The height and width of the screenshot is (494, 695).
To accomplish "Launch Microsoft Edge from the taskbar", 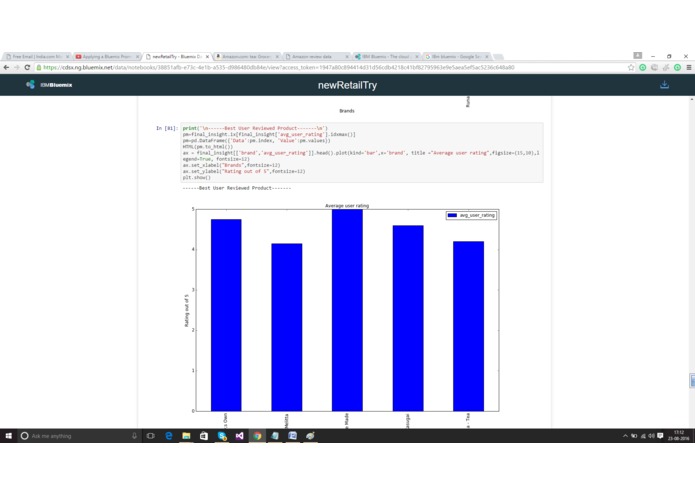I will tap(169, 436).
